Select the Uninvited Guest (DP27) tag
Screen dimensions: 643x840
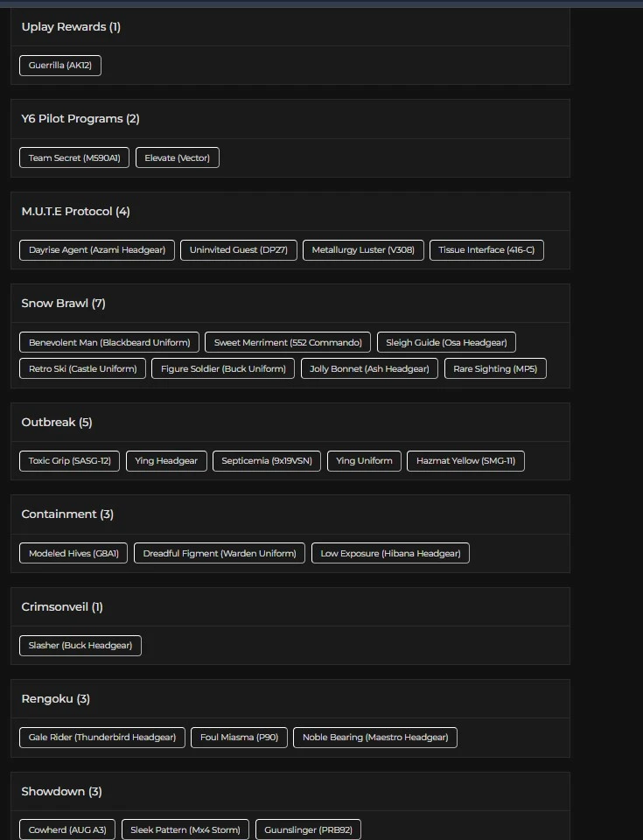pos(239,250)
